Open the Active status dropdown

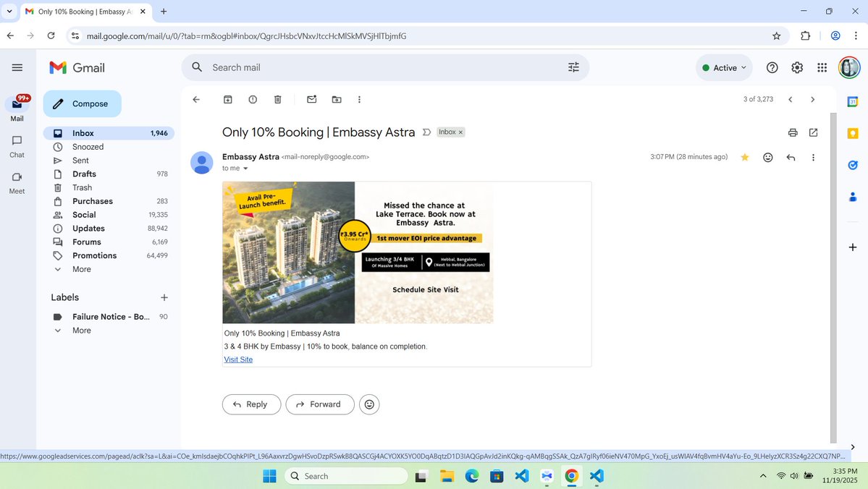point(723,67)
